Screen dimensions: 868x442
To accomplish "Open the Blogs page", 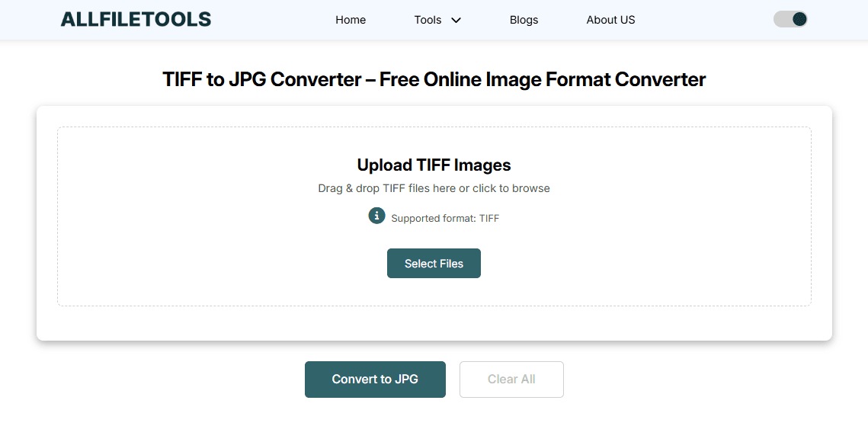I will click(524, 20).
